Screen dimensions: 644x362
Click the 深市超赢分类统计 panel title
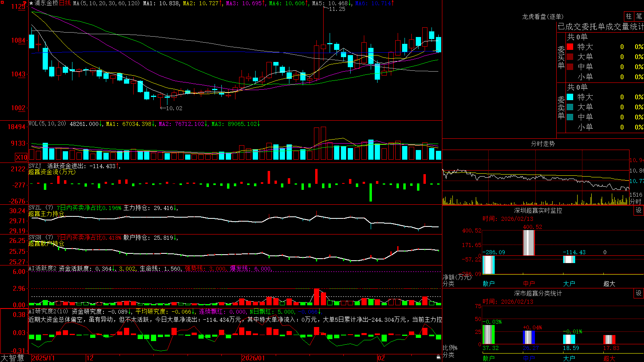pyautogui.click(x=538, y=293)
